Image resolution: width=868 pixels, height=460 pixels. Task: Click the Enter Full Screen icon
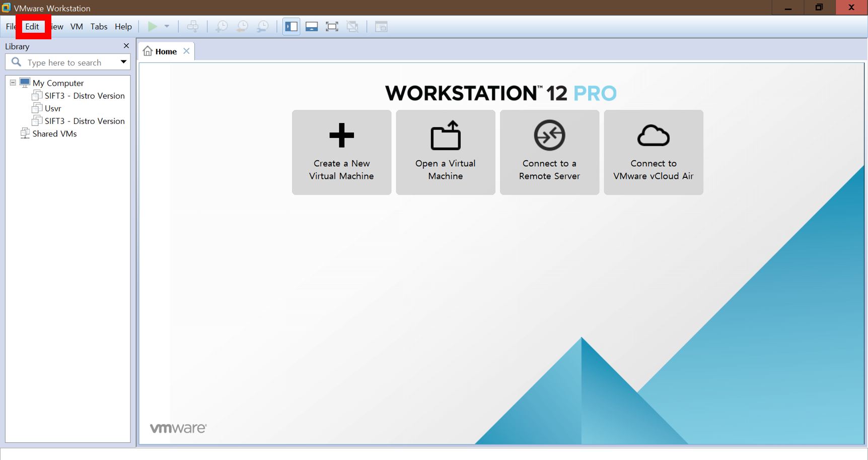332,27
